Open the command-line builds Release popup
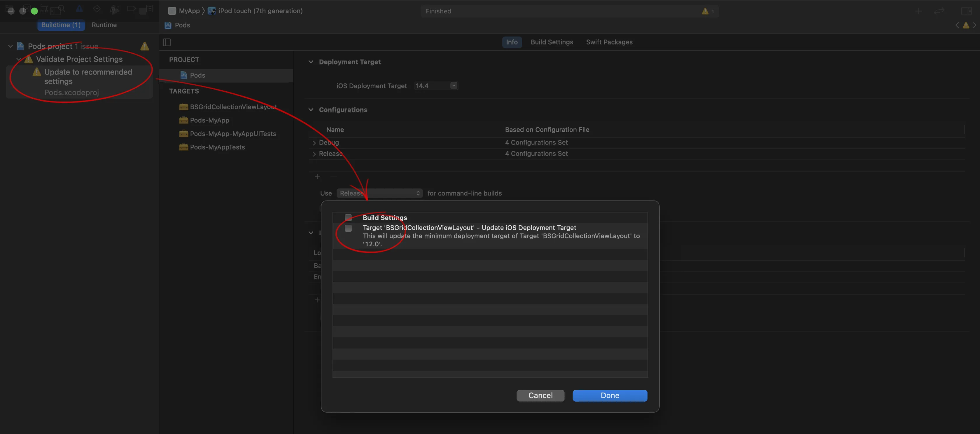 coord(379,194)
